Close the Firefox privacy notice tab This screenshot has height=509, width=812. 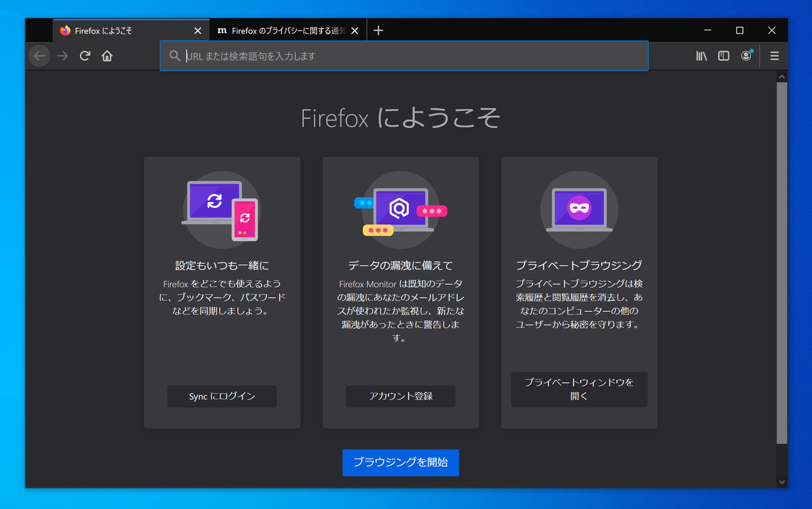(355, 30)
